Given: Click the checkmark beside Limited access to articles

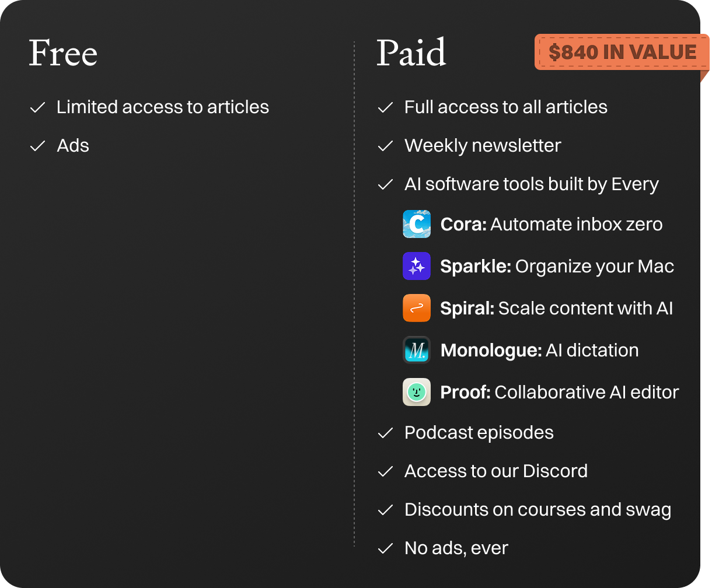Looking at the screenshot, I should tap(37, 107).
